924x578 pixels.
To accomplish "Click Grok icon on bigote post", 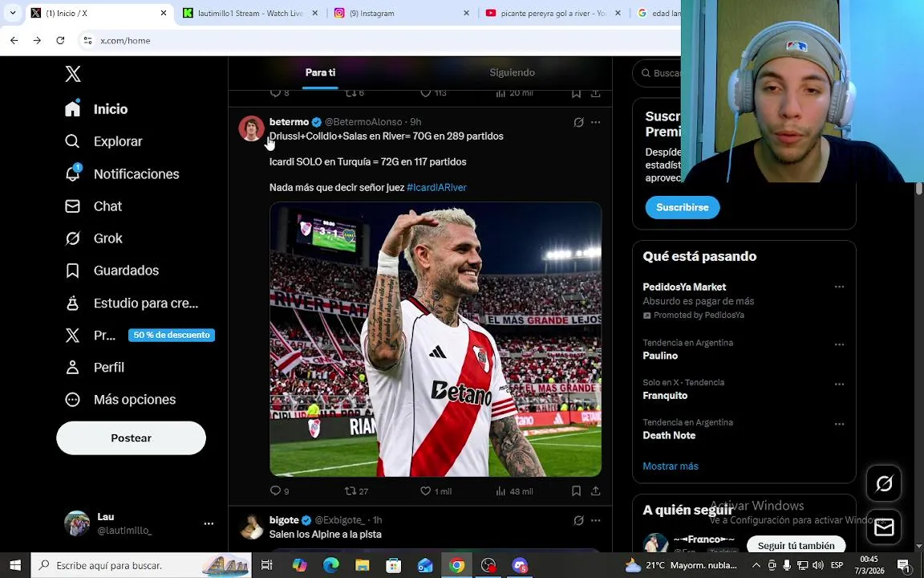I will (x=578, y=520).
